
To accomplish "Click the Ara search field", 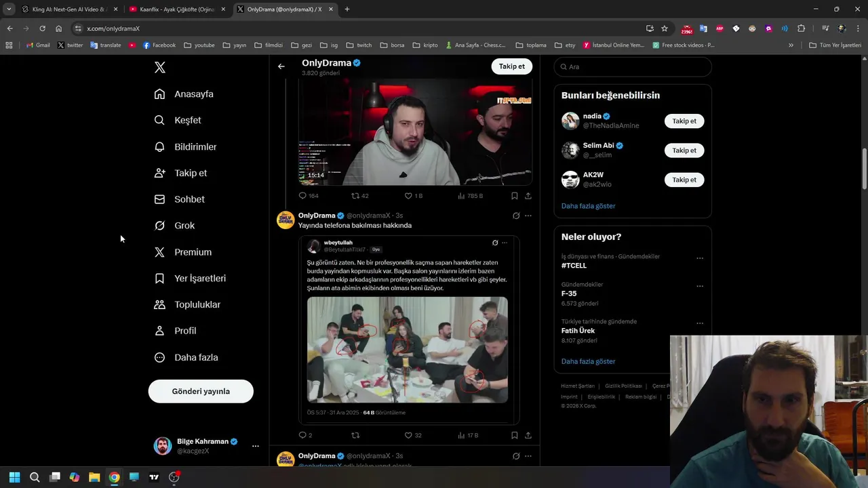I will click(x=633, y=66).
